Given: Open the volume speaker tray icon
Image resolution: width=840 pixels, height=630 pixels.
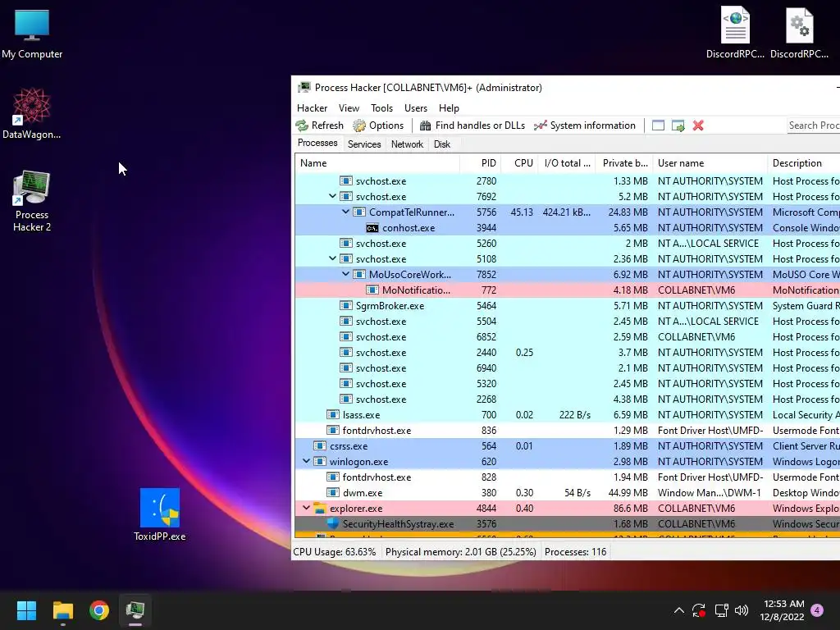Looking at the screenshot, I should [x=742, y=610].
